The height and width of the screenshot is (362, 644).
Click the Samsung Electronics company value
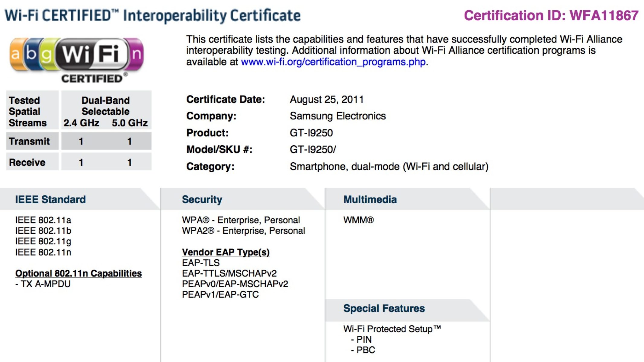tap(338, 116)
